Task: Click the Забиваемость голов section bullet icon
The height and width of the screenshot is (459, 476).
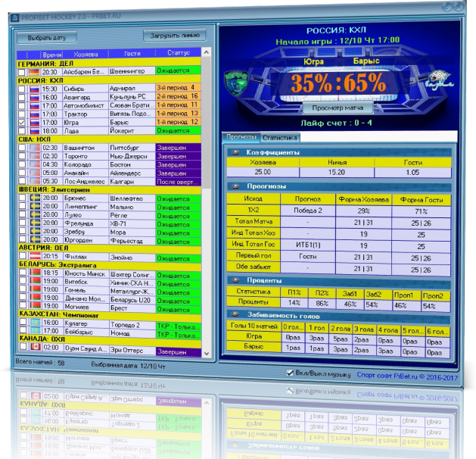Action: pos(235,314)
